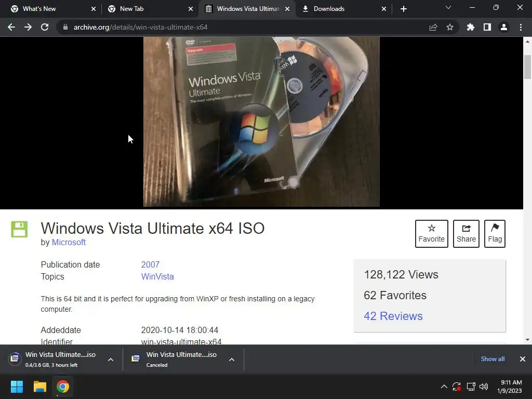The height and width of the screenshot is (399, 532).
Task: Reload the archive.org page
Action: coord(45,27)
